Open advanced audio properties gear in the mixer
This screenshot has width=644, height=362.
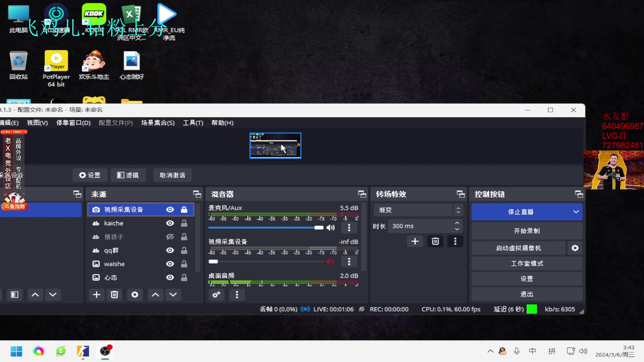point(216,295)
